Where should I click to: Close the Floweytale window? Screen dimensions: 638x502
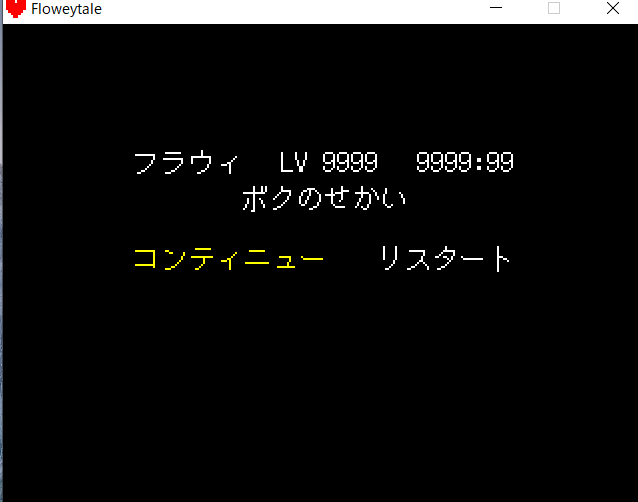coord(613,8)
